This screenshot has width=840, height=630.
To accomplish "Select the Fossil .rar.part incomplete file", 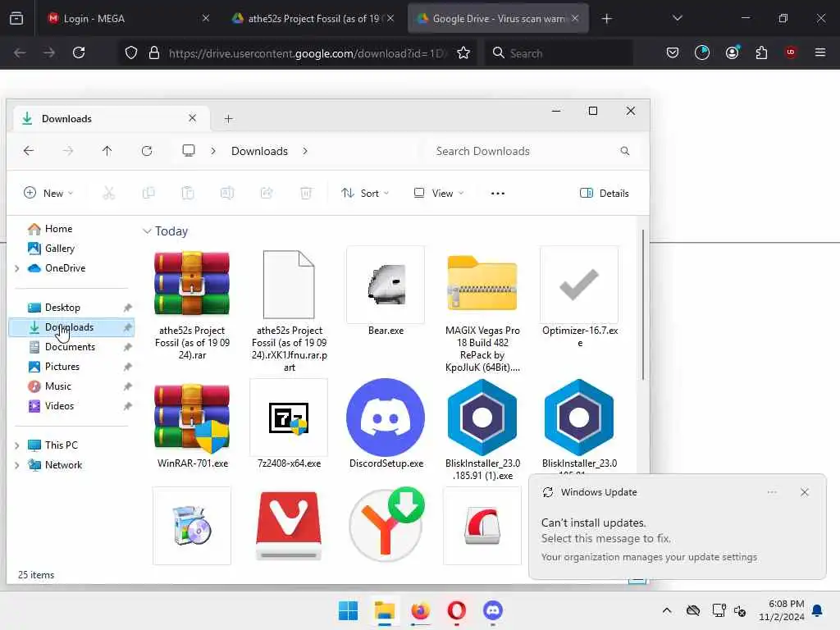I will click(x=289, y=311).
